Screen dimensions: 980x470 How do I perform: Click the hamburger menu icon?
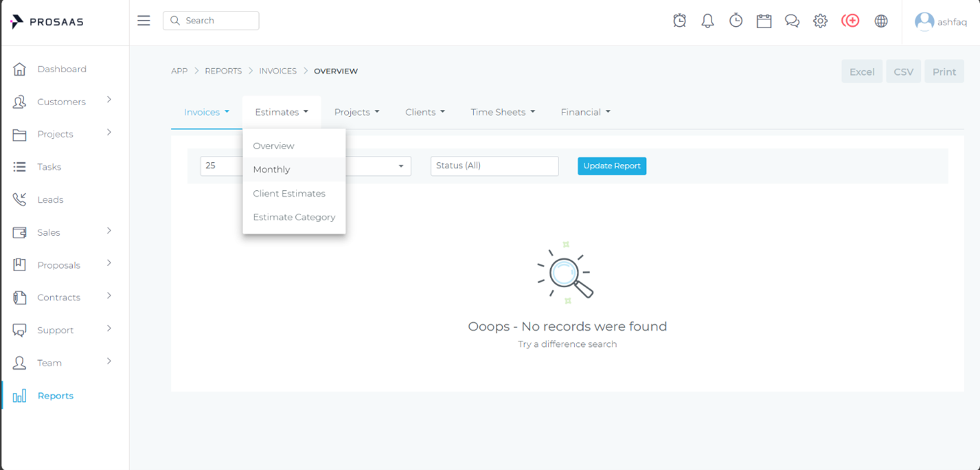pyautogui.click(x=144, y=21)
